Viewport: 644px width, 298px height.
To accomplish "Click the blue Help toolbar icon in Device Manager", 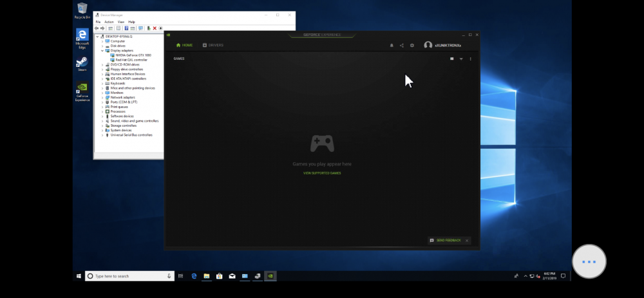I will point(126,28).
